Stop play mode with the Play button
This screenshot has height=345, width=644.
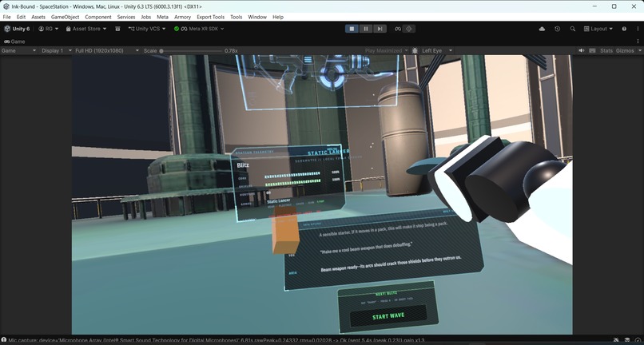pos(352,29)
